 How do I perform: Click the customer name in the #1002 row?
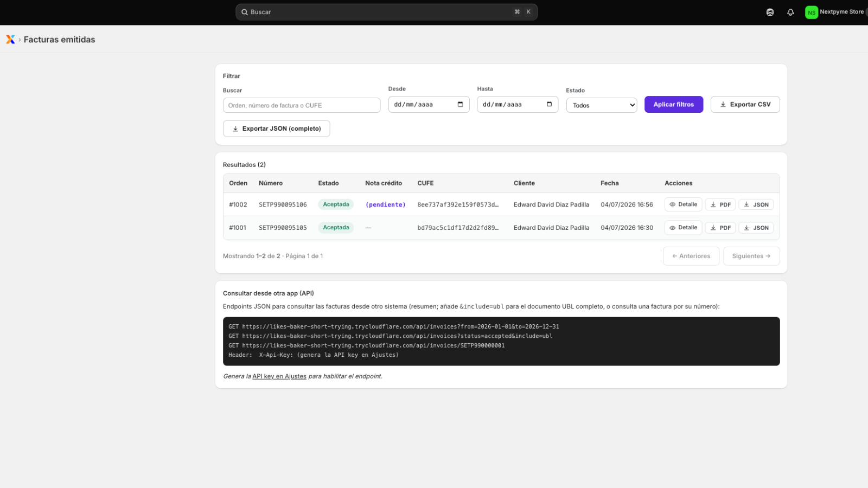click(x=551, y=204)
